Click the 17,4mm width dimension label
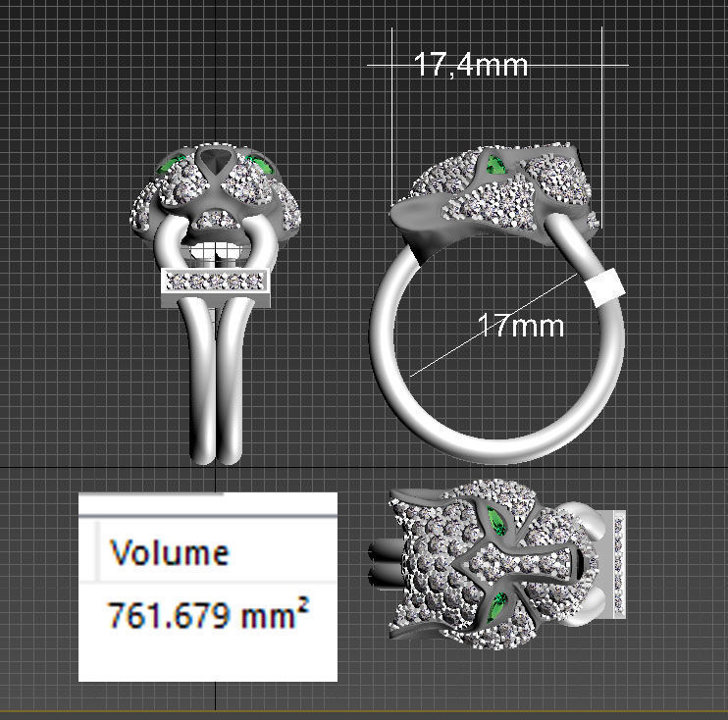728x720 pixels. click(x=470, y=65)
